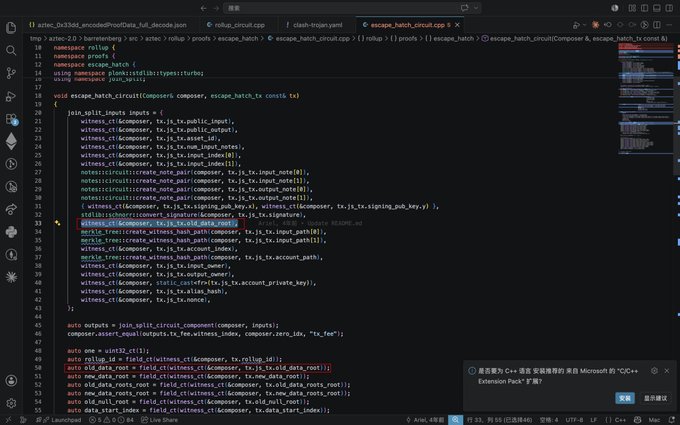Click the Ariel git blame status item
The width and height of the screenshot is (680, 425).
pos(425,420)
